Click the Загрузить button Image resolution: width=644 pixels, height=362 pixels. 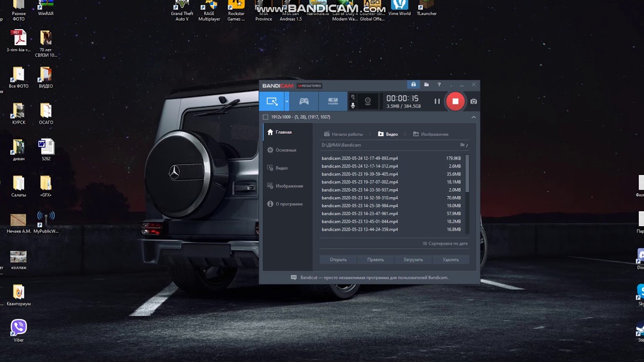coord(413,259)
